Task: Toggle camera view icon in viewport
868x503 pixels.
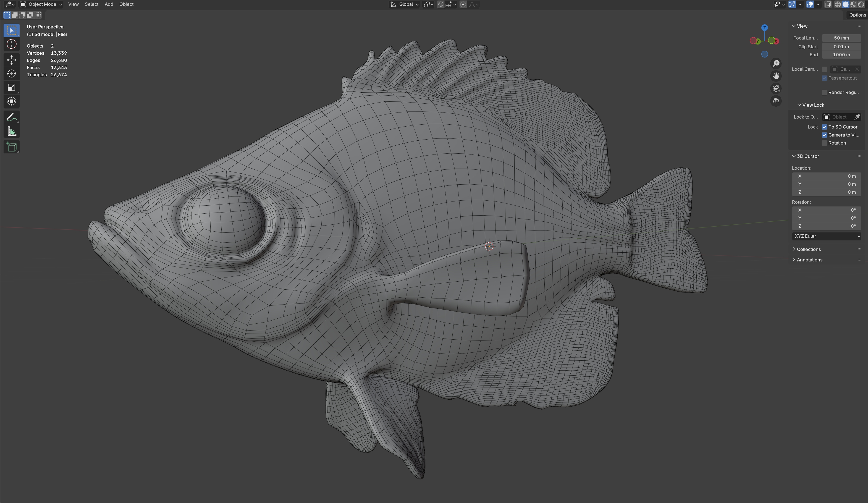Action: [776, 88]
